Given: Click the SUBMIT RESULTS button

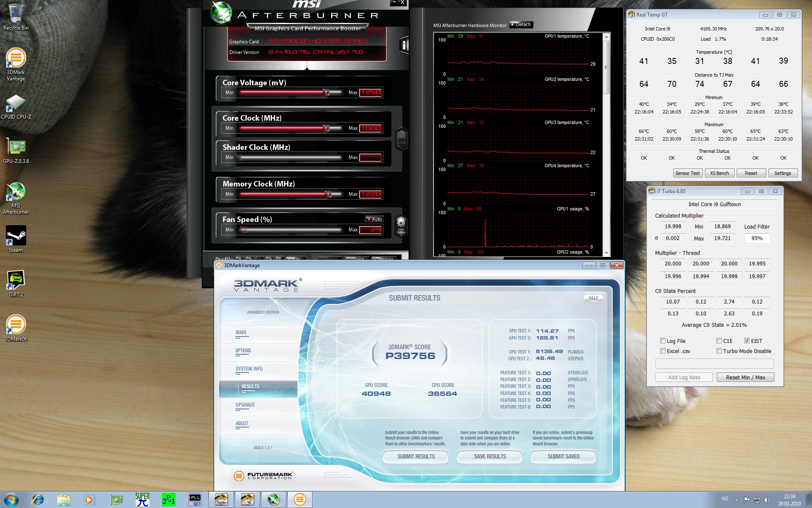Looking at the screenshot, I should coord(416,456).
